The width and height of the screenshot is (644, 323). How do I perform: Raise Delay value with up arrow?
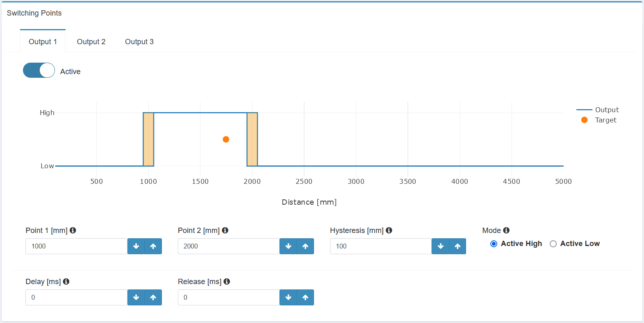[153, 298]
